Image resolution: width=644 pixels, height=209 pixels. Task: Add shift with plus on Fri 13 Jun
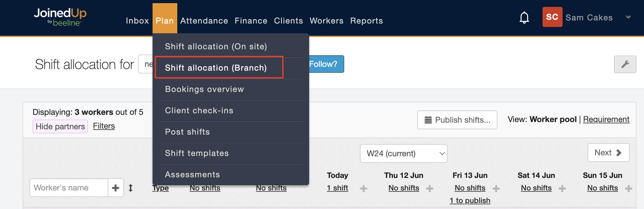[496, 189]
